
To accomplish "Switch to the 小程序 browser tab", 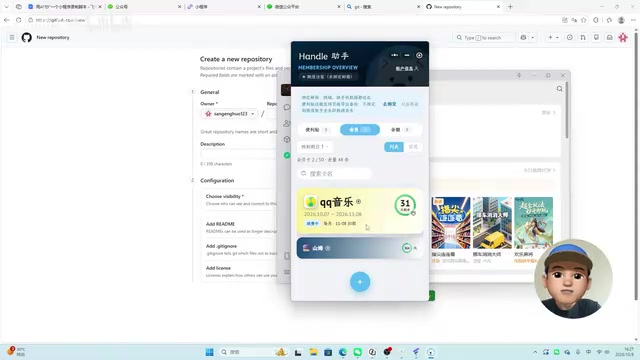I will 223,7.
